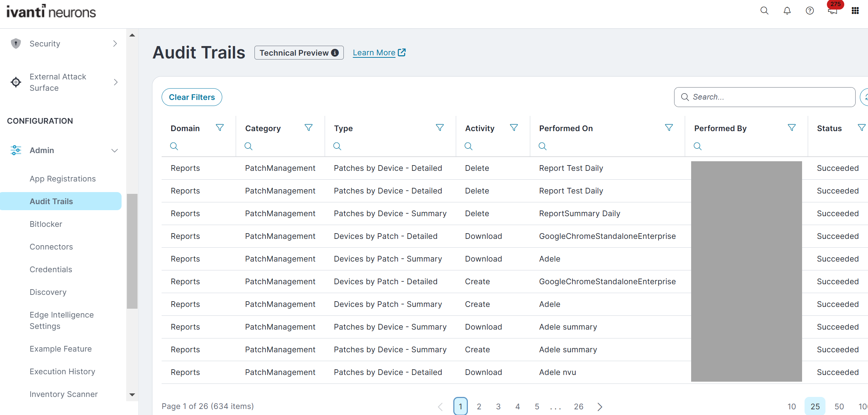The height and width of the screenshot is (415, 868).
Task: Open announcements icon with 275 badge
Action: point(833,11)
